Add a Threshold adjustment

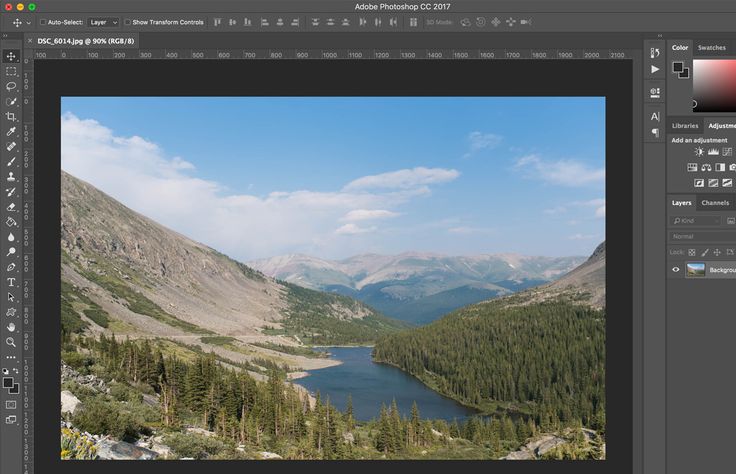pyautogui.click(x=727, y=183)
